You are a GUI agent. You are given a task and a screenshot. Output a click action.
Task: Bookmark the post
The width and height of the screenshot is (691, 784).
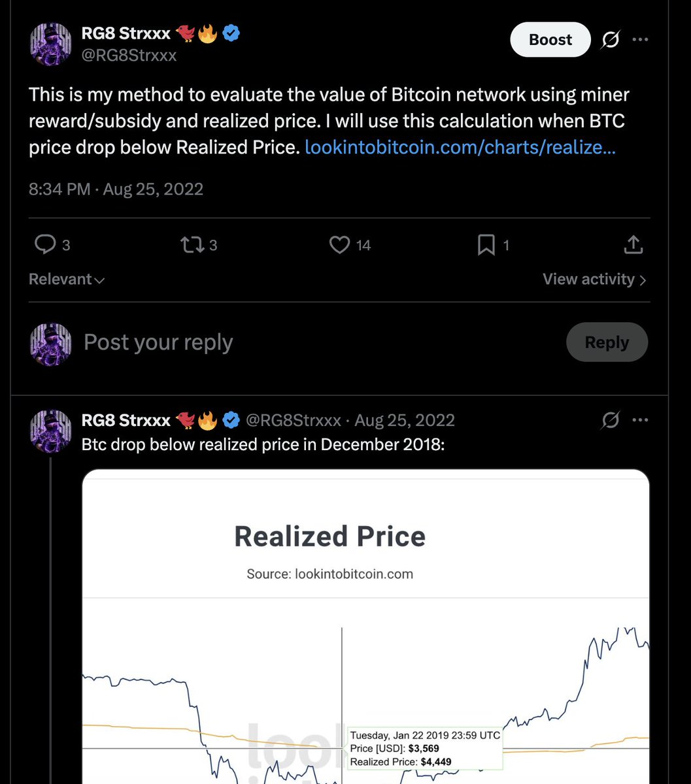pos(486,245)
